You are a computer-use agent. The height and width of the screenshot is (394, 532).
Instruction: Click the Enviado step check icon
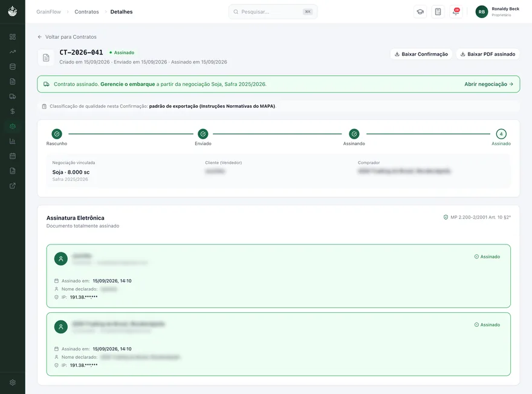203,134
